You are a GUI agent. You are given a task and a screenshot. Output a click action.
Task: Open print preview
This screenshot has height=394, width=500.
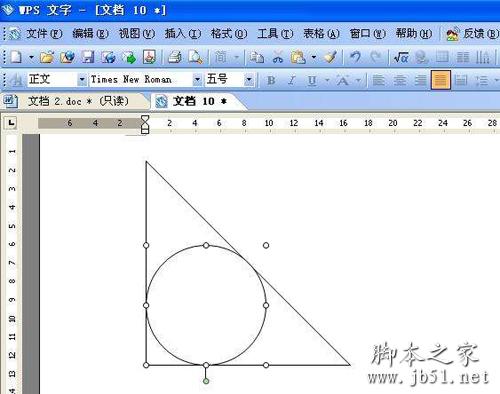[195, 57]
